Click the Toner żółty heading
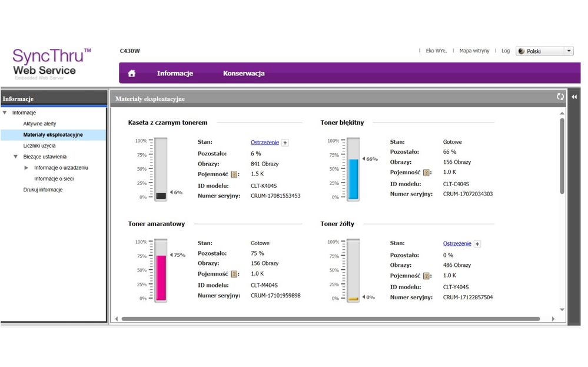The image size is (588, 367). [x=337, y=224]
